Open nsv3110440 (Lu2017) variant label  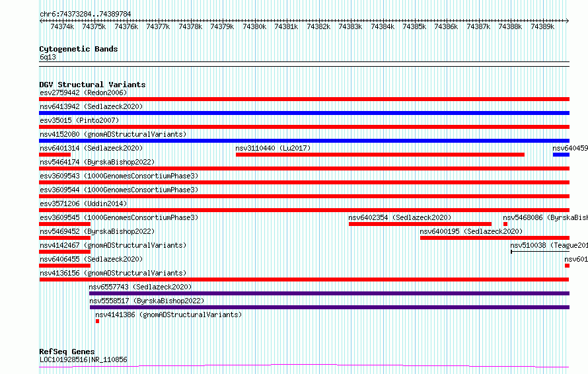tap(273, 148)
